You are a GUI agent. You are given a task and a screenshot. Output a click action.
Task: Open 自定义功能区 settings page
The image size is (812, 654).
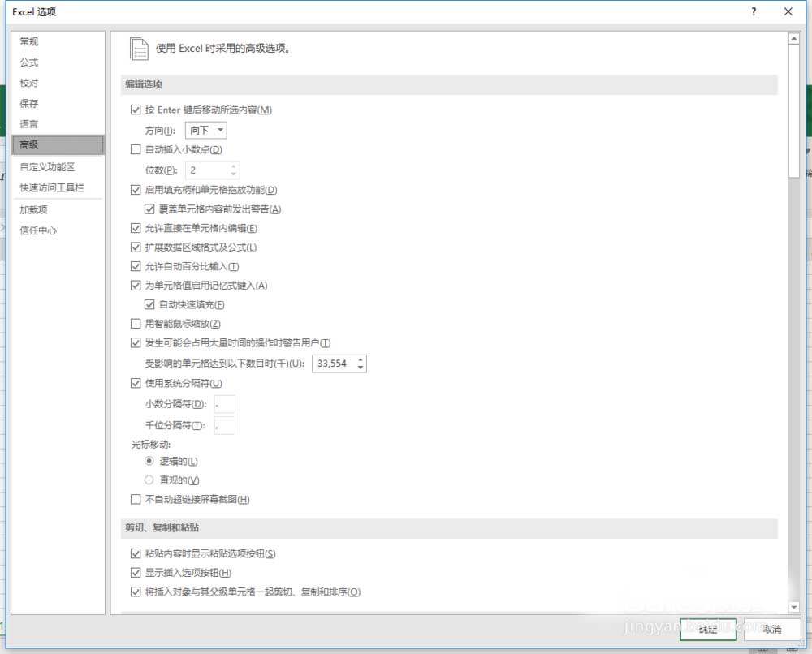point(47,167)
